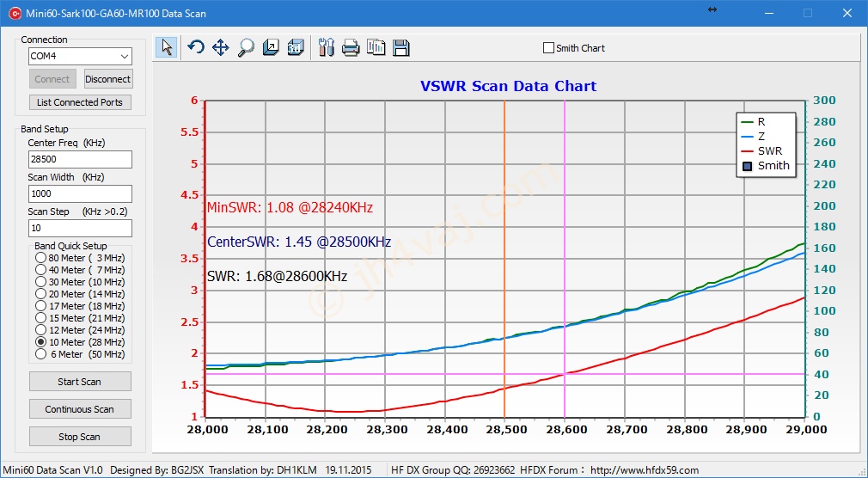Screen dimensions: 868x478
Task: Click the MinSWR 1.08 @28240KHz label
Action: pos(290,208)
